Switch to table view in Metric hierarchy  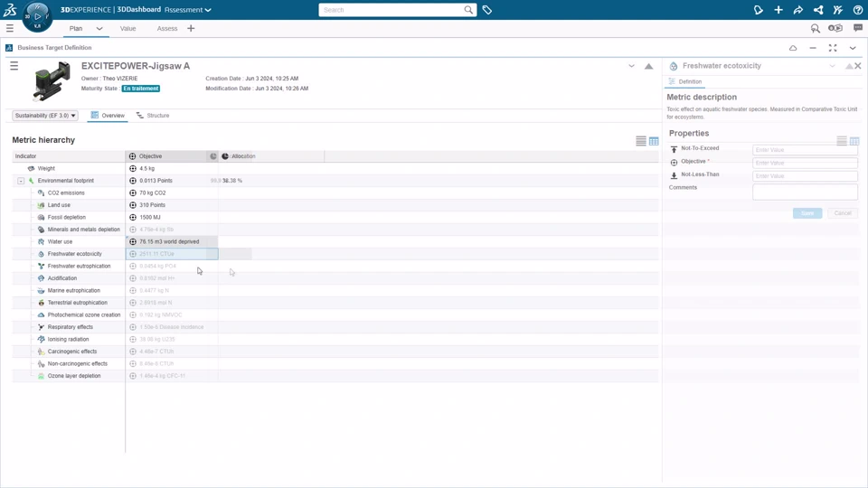point(654,141)
